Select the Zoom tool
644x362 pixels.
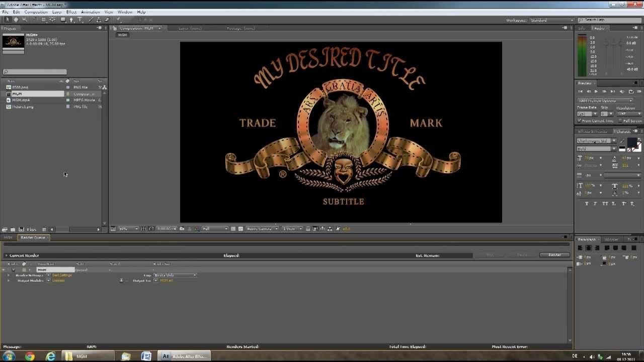[x=25, y=20]
